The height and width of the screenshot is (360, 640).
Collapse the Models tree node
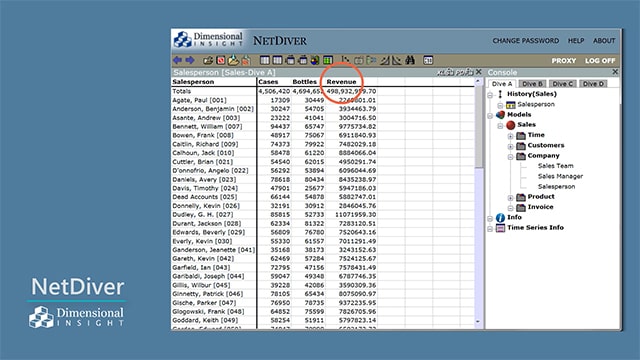pos(490,116)
